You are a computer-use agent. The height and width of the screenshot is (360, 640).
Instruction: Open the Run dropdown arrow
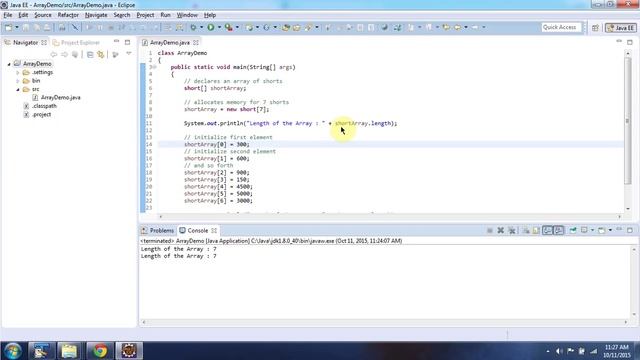(219, 27)
